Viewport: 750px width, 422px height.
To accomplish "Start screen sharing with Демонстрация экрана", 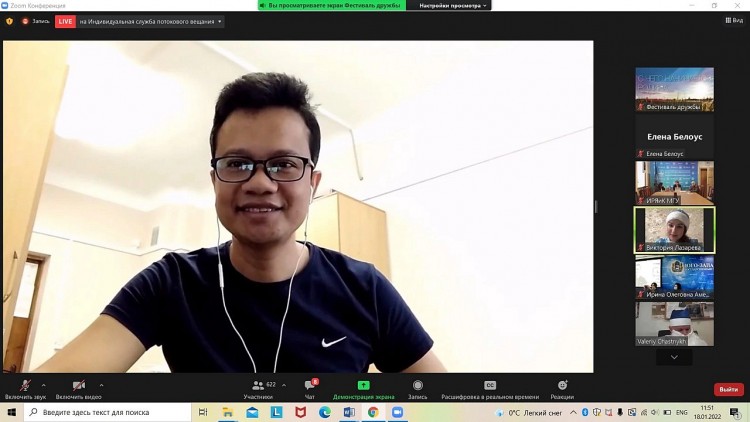I will click(x=364, y=389).
